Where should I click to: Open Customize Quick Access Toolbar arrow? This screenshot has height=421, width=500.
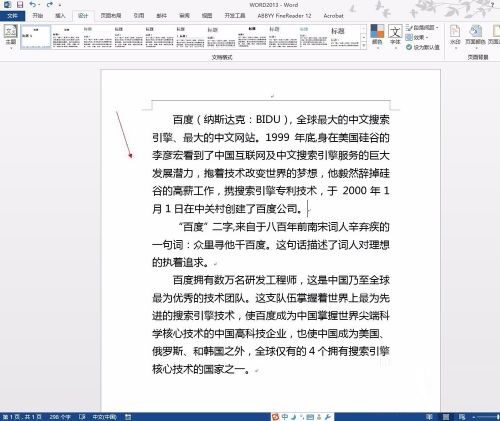tap(60, 5)
